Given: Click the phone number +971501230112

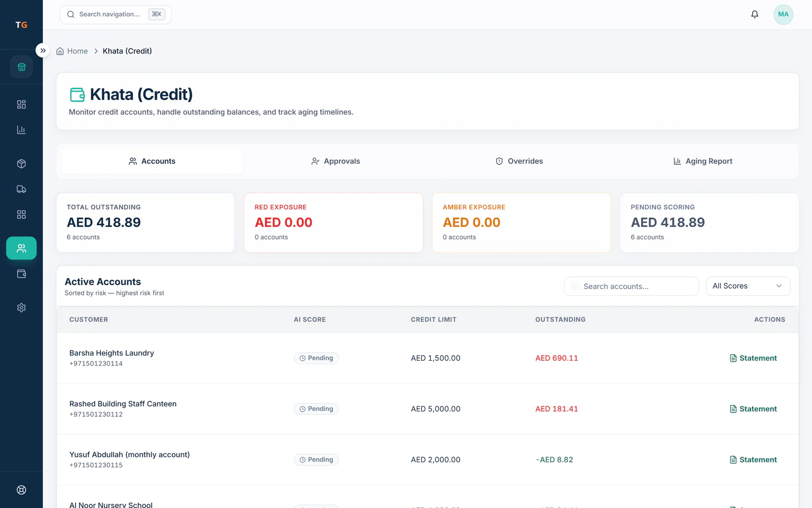Looking at the screenshot, I should [x=96, y=415].
